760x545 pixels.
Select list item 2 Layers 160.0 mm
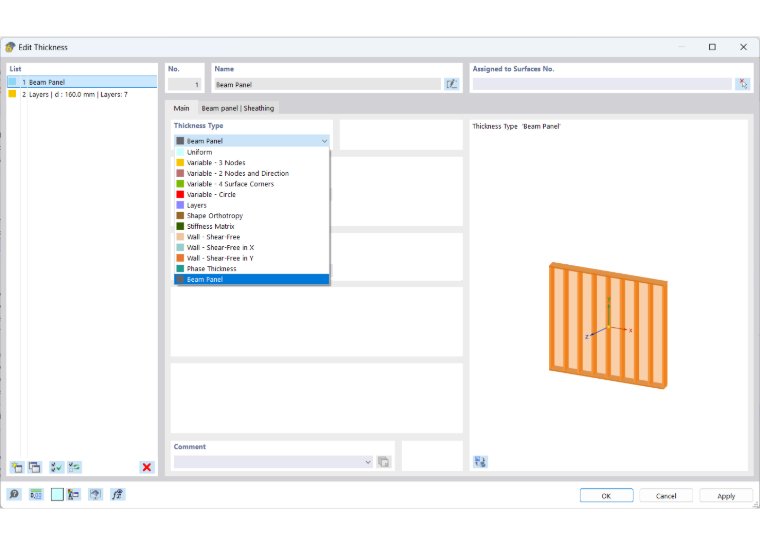tap(82, 95)
